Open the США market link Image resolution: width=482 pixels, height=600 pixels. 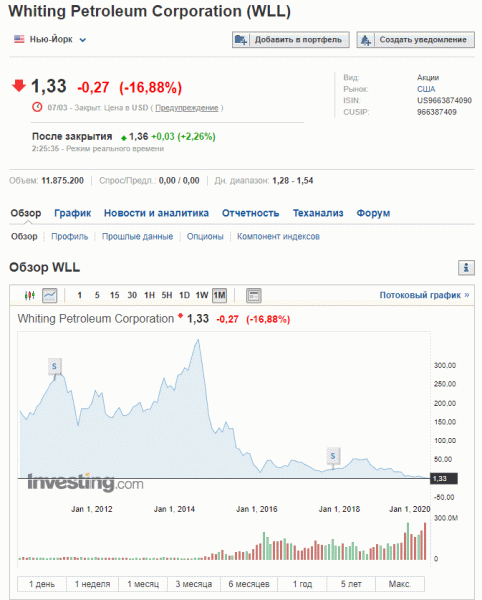coord(426,89)
